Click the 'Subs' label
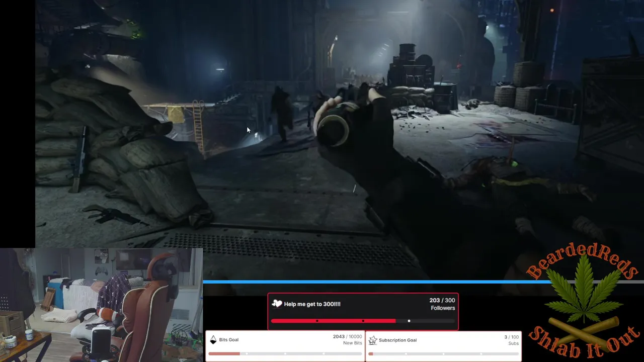Viewport: 644px width, 362px height. pos(514,343)
